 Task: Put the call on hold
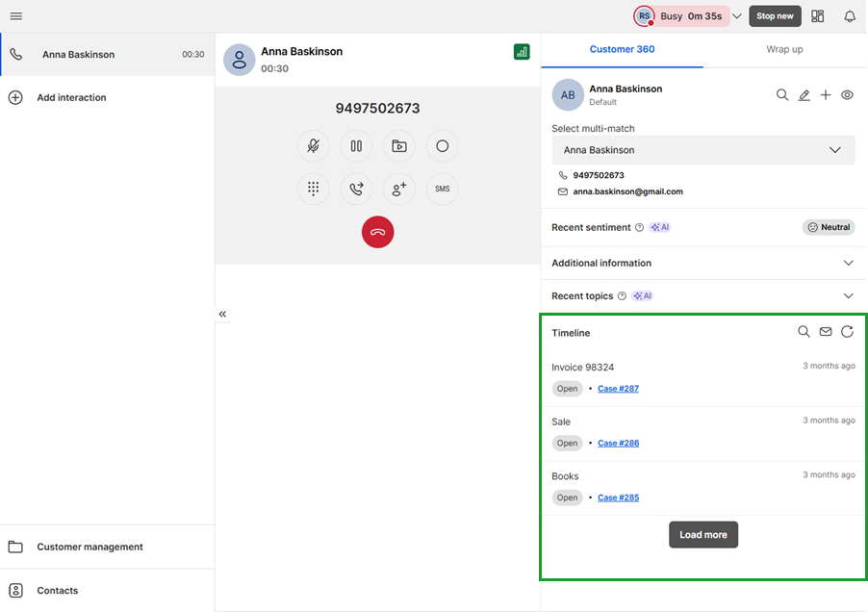tap(356, 146)
